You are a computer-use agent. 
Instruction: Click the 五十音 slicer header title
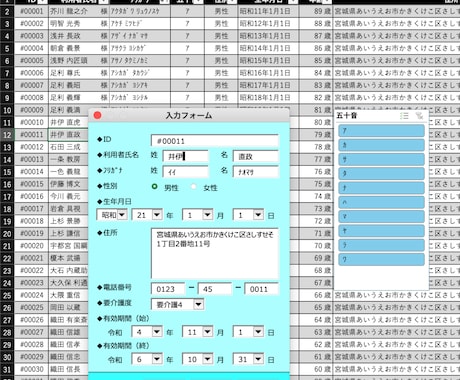(x=346, y=115)
